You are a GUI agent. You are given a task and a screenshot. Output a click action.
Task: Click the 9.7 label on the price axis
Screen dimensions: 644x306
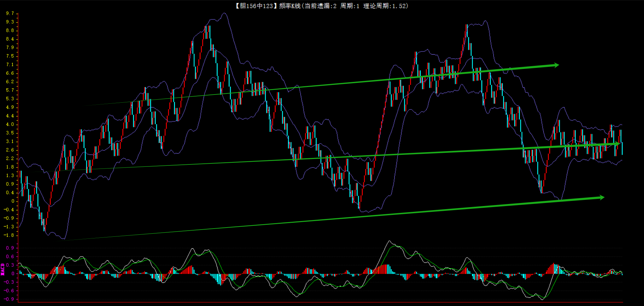10,13
